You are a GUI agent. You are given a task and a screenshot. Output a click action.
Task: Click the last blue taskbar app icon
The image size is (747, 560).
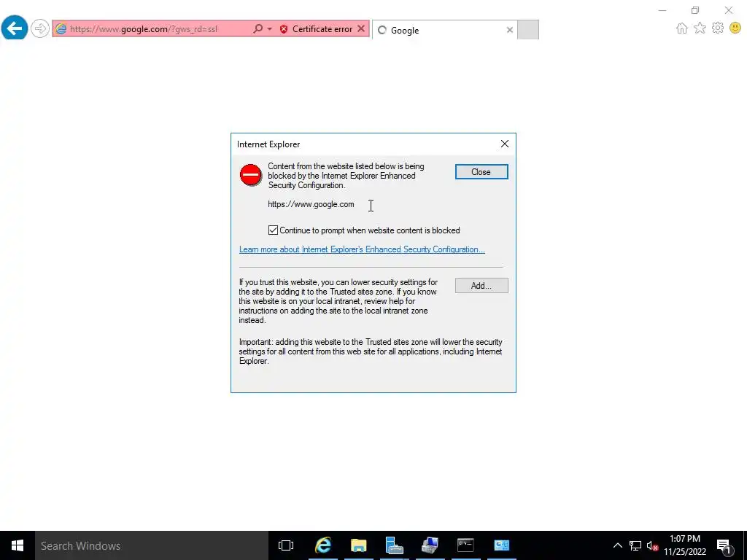pyautogui.click(x=502, y=545)
